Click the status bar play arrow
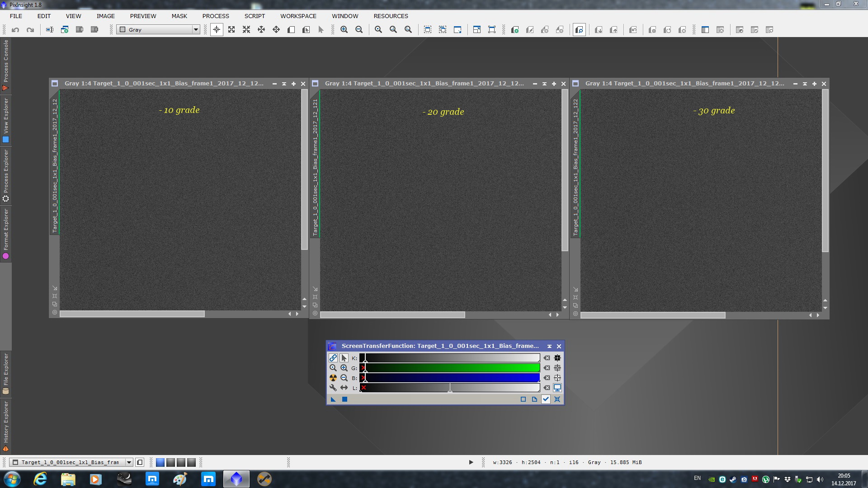Viewport: 868px width, 488px height. coord(471,462)
